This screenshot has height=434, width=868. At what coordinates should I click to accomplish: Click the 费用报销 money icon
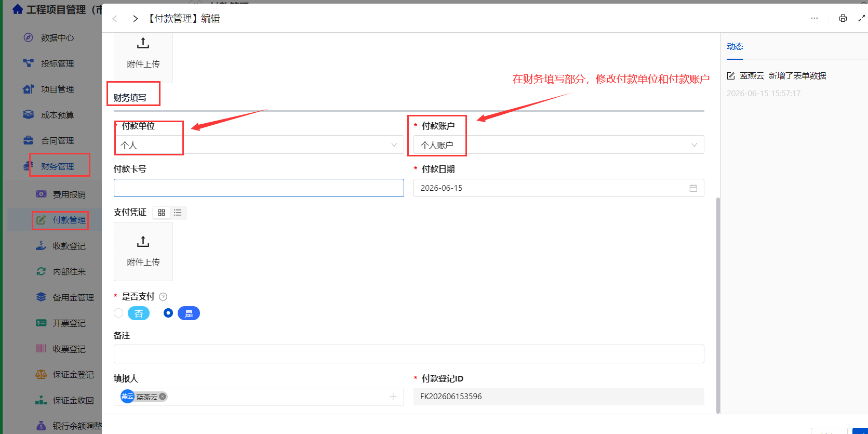(x=41, y=194)
